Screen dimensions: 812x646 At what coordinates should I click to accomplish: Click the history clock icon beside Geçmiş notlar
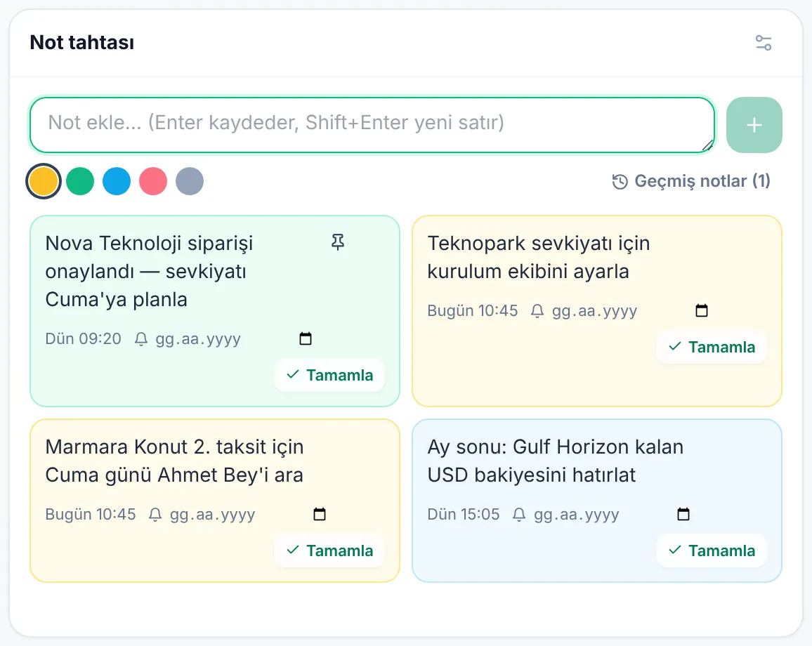[620, 182]
